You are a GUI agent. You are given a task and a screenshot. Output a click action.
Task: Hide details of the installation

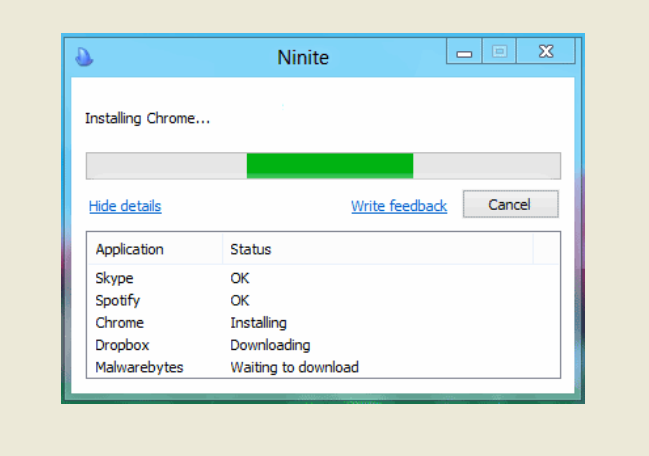coord(125,206)
